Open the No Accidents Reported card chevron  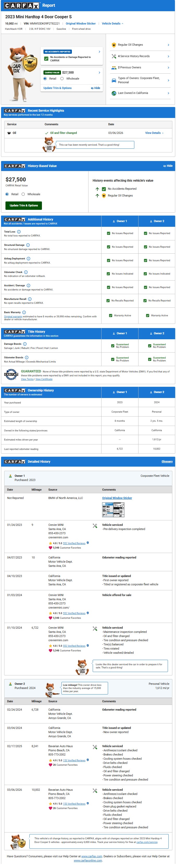tap(99, 52)
